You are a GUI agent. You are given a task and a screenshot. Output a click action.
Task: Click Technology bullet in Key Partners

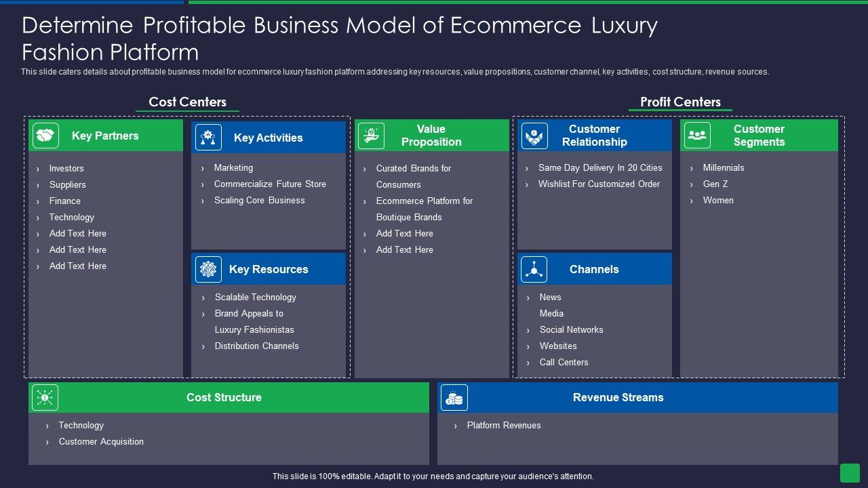click(x=72, y=217)
